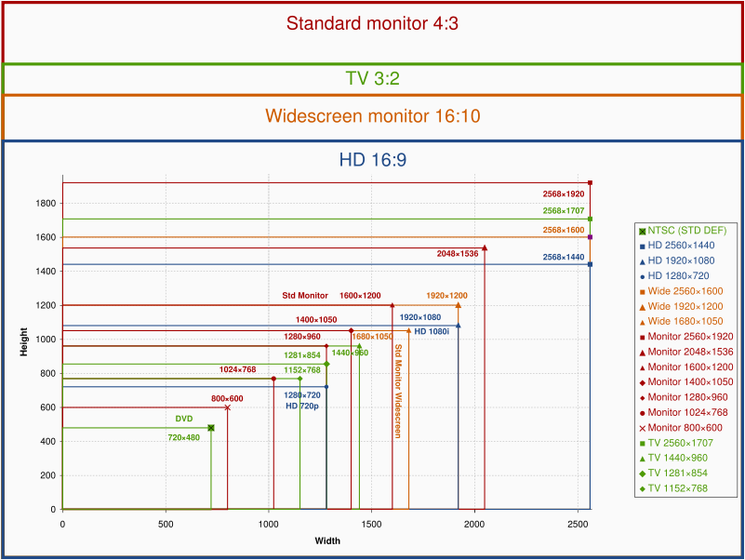
Task: Click the green 'DVD' label
Action: (184, 419)
